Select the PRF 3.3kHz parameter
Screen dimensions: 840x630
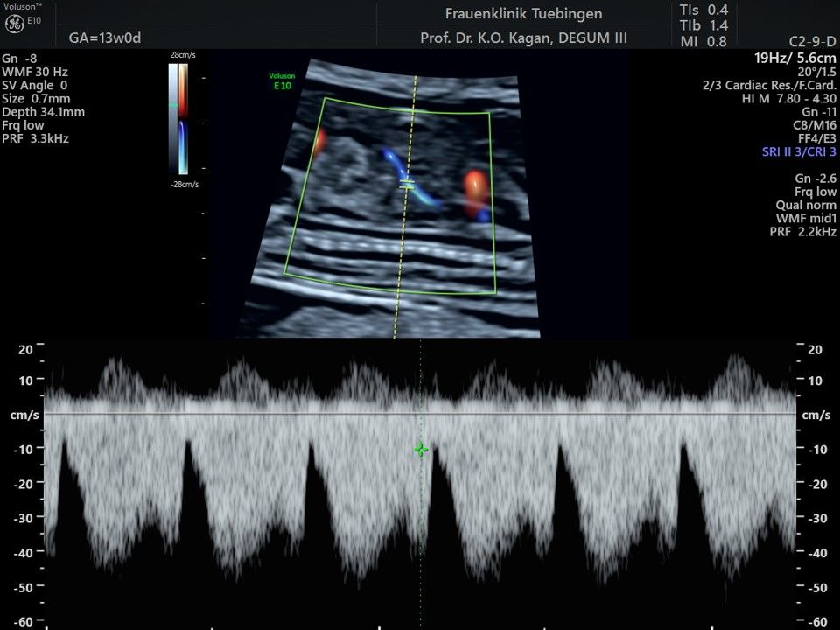(36, 138)
